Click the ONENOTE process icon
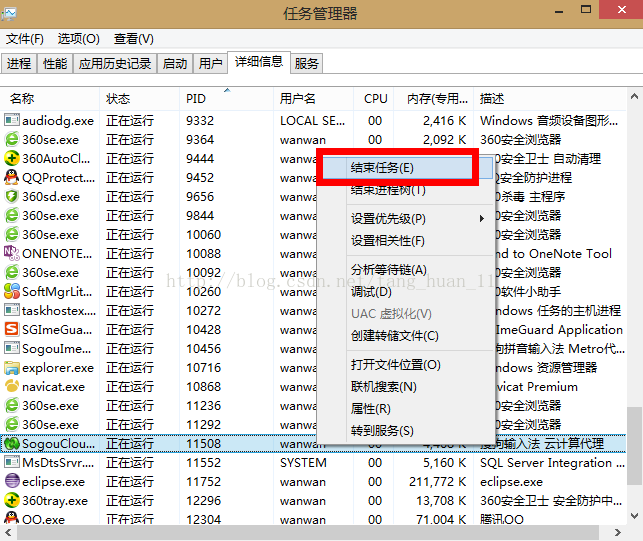643x541 pixels. click(11, 253)
